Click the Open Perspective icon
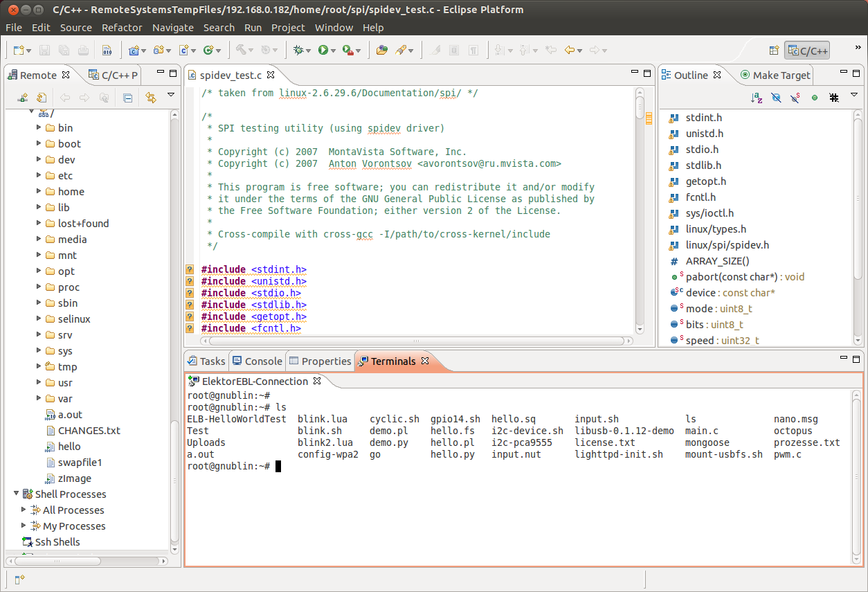 tap(775, 51)
